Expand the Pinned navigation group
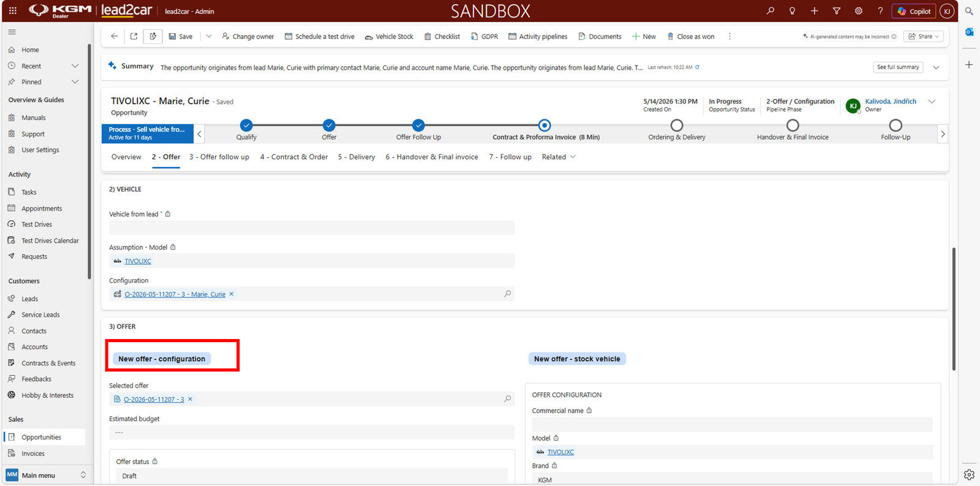The image size is (980, 486). click(75, 82)
